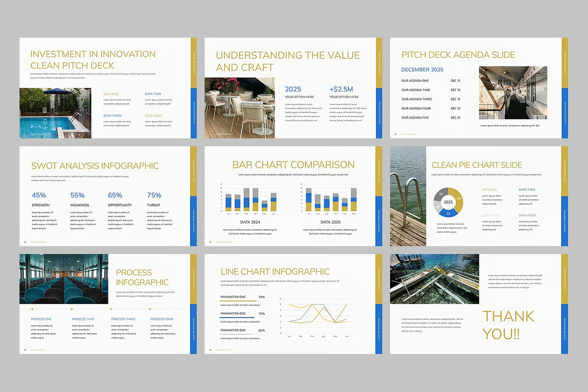Select the 'OUR AGENDA ONE' row
This screenshot has width=588, height=392.
[431, 81]
